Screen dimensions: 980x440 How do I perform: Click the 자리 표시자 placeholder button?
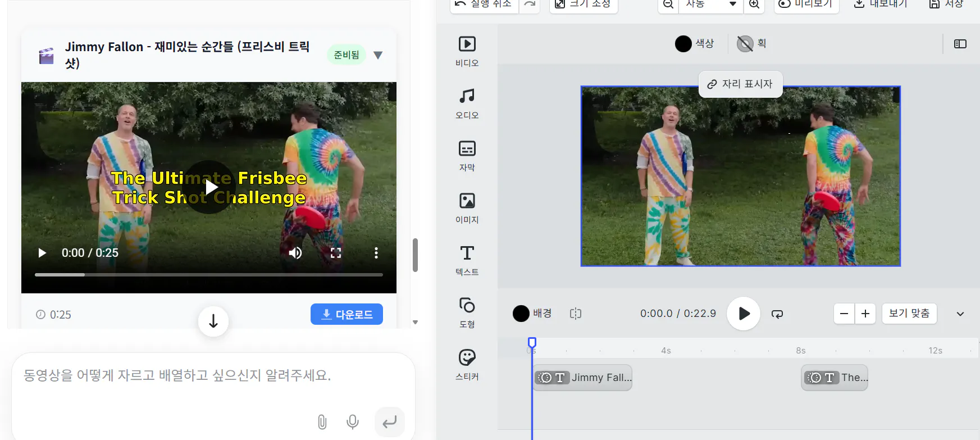pos(740,84)
